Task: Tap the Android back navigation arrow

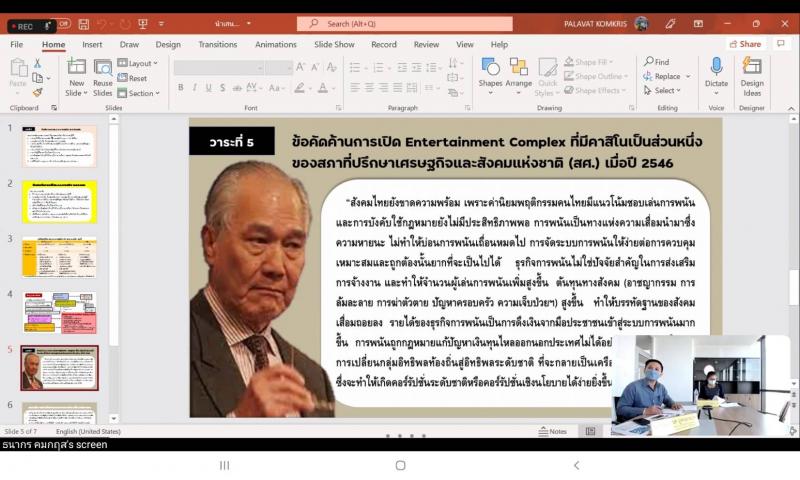Action: coord(577,465)
